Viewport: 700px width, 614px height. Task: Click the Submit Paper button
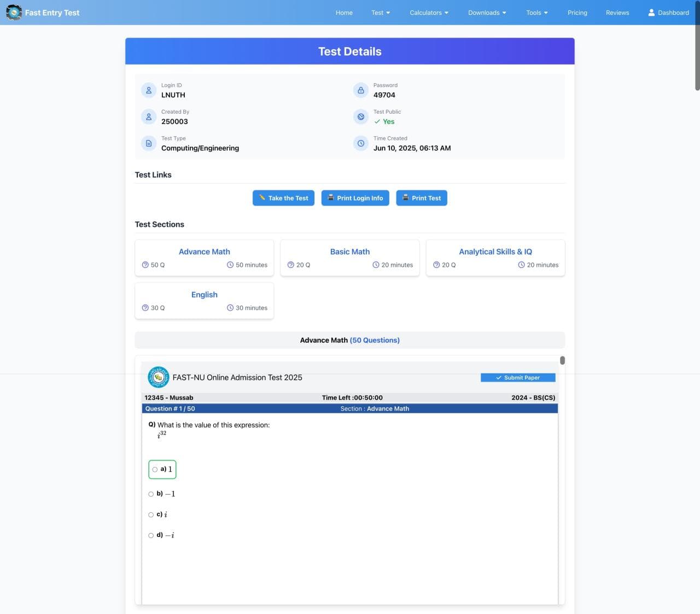click(518, 377)
